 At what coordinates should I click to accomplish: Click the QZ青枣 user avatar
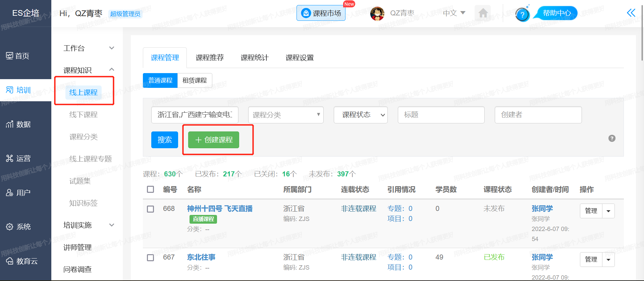pyautogui.click(x=377, y=13)
